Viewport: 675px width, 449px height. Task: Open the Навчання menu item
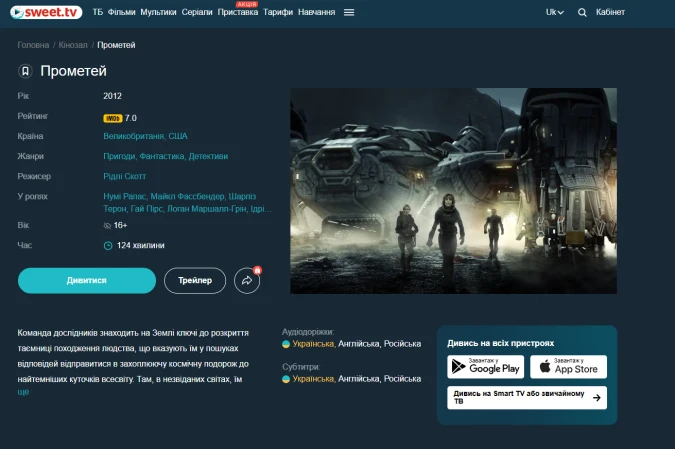316,12
